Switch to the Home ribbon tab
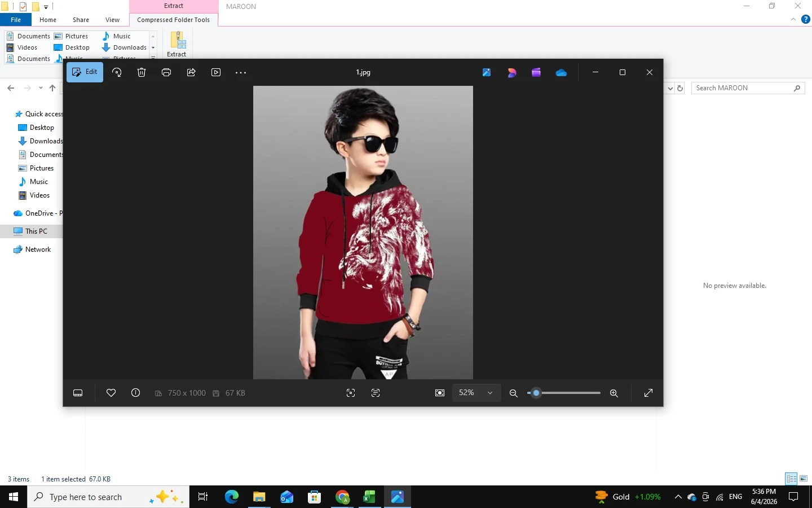The height and width of the screenshot is (508, 812). 48,20
